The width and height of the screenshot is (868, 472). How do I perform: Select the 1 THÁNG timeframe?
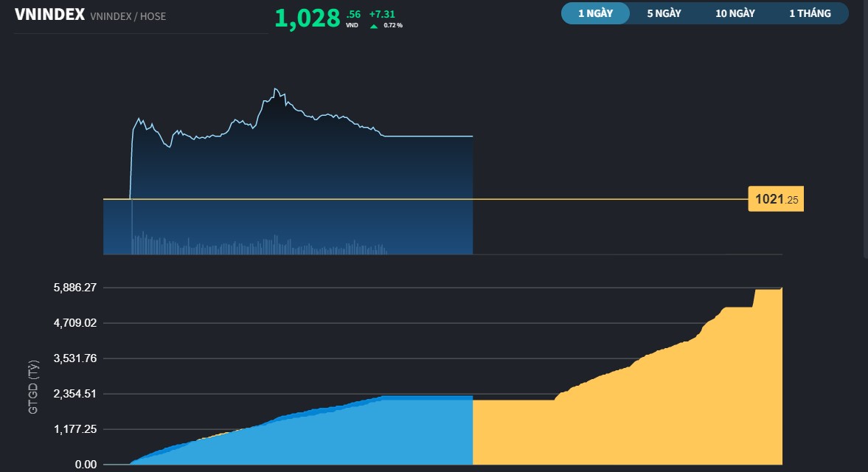click(x=810, y=13)
